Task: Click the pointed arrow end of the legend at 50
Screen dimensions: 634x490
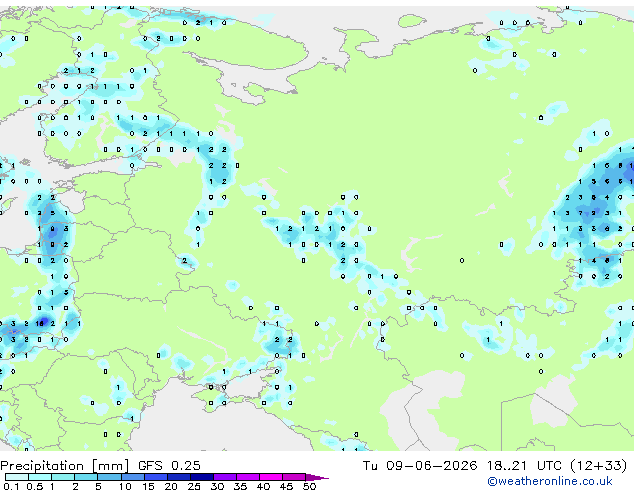Action: pyautogui.click(x=317, y=477)
